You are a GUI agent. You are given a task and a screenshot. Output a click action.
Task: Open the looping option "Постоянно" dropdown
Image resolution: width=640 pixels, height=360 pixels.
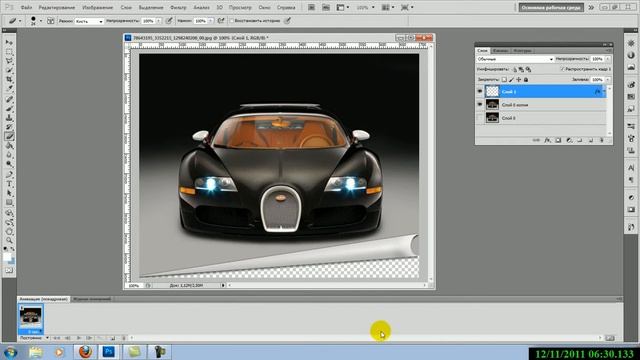[x=34, y=338]
